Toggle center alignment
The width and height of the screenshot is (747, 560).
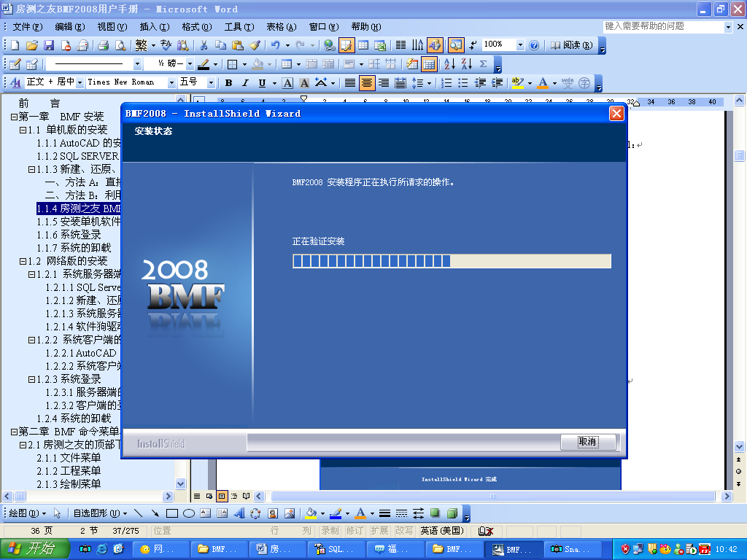coord(367,83)
